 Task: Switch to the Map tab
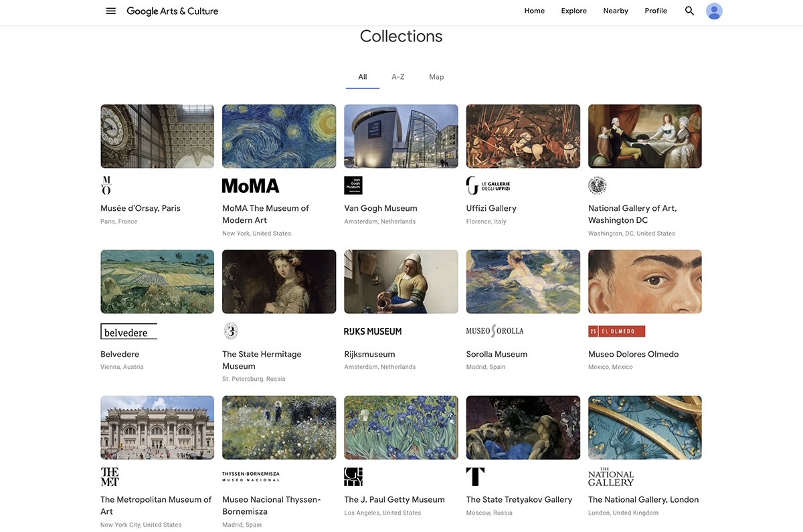[x=436, y=77]
